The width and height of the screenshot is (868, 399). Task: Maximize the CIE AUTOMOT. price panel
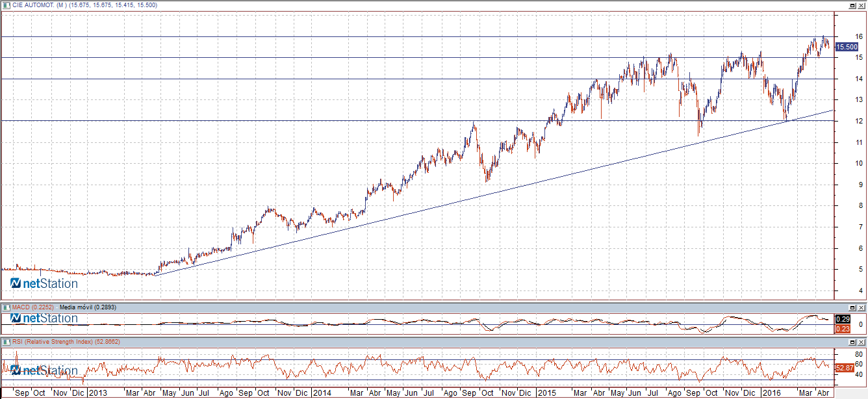click(852, 5)
